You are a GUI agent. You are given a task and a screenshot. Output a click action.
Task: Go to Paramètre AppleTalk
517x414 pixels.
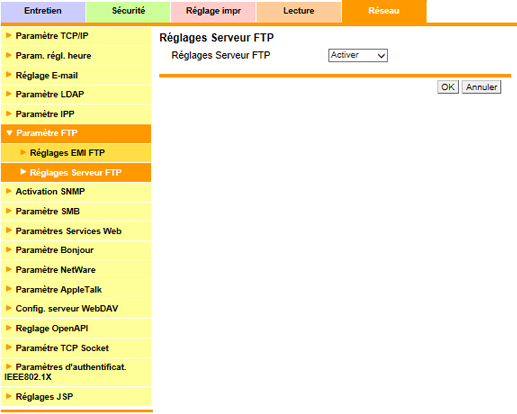point(76,289)
